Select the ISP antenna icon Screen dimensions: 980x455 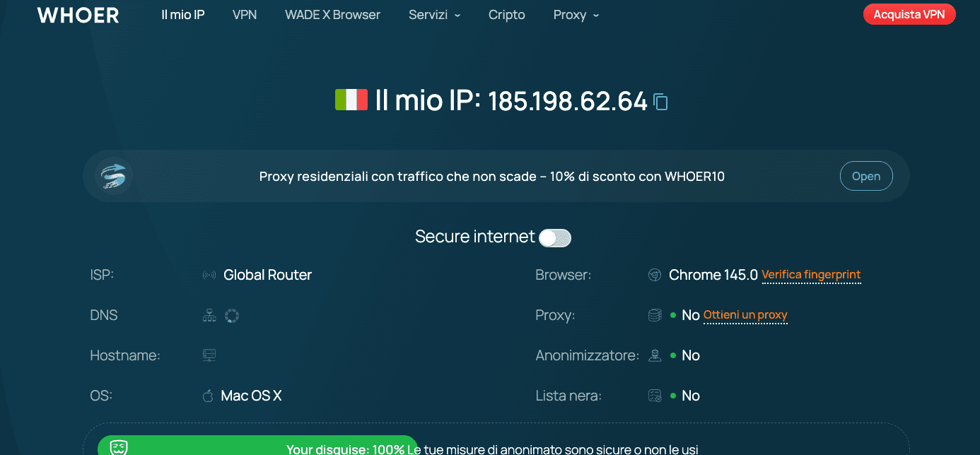coord(209,275)
